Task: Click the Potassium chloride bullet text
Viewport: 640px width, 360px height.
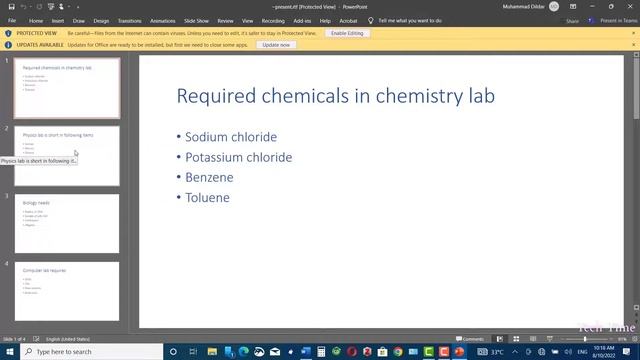Action: [x=239, y=157]
